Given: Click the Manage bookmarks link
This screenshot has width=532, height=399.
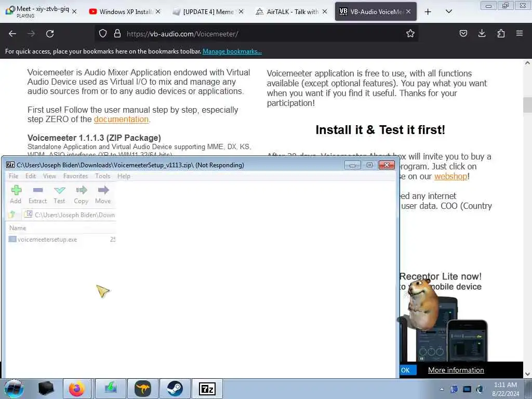Looking at the screenshot, I should (232, 51).
